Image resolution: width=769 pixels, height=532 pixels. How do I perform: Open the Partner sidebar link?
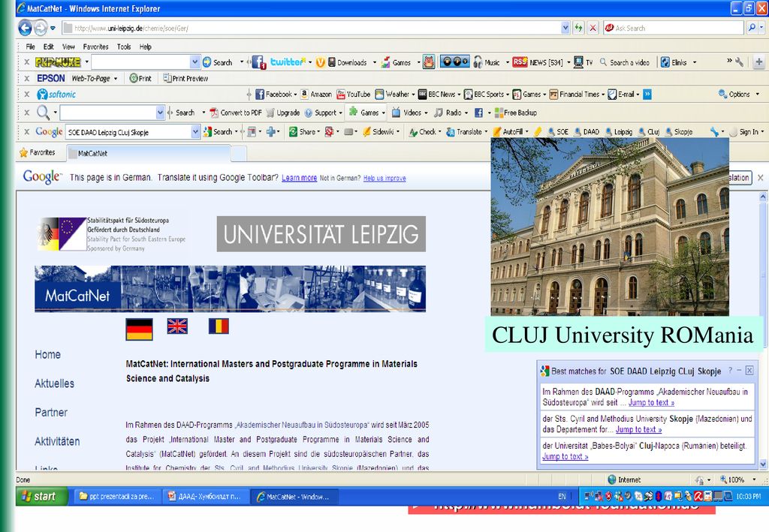(x=51, y=413)
